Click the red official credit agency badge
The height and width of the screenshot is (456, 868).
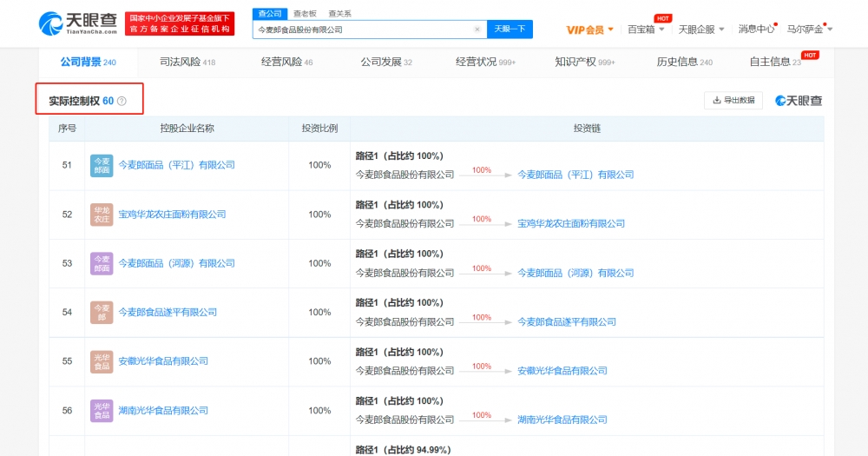pyautogui.click(x=180, y=23)
